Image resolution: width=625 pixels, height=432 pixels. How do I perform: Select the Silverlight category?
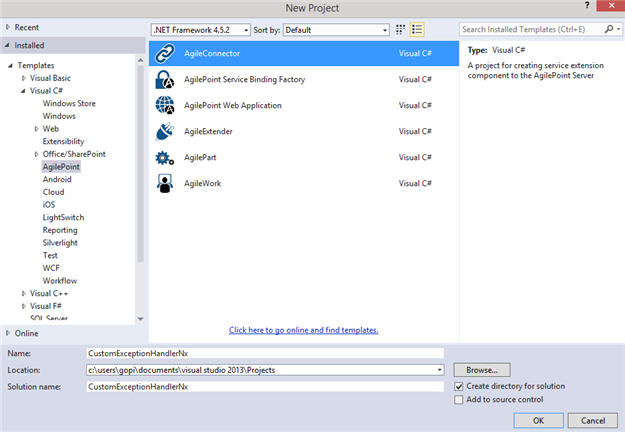(x=60, y=243)
